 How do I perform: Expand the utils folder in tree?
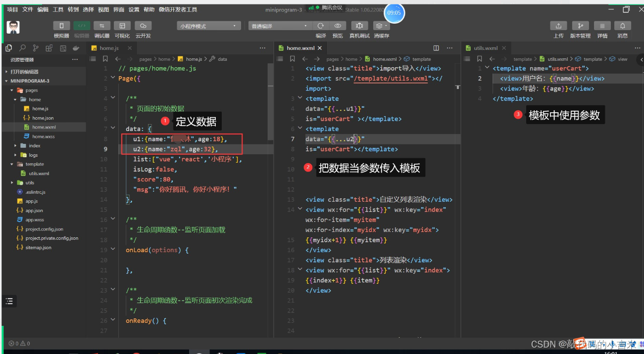click(44, 182)
